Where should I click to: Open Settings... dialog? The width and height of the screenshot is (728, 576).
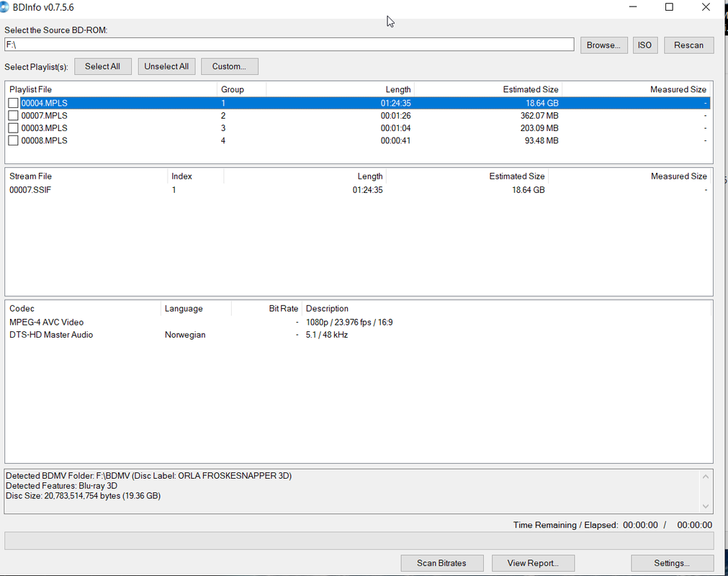coord(672,563)
